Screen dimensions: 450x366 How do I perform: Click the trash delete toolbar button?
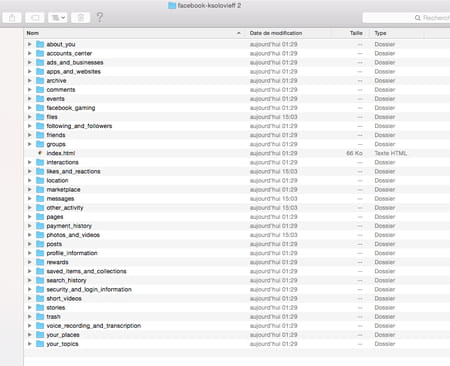[80, 18]
